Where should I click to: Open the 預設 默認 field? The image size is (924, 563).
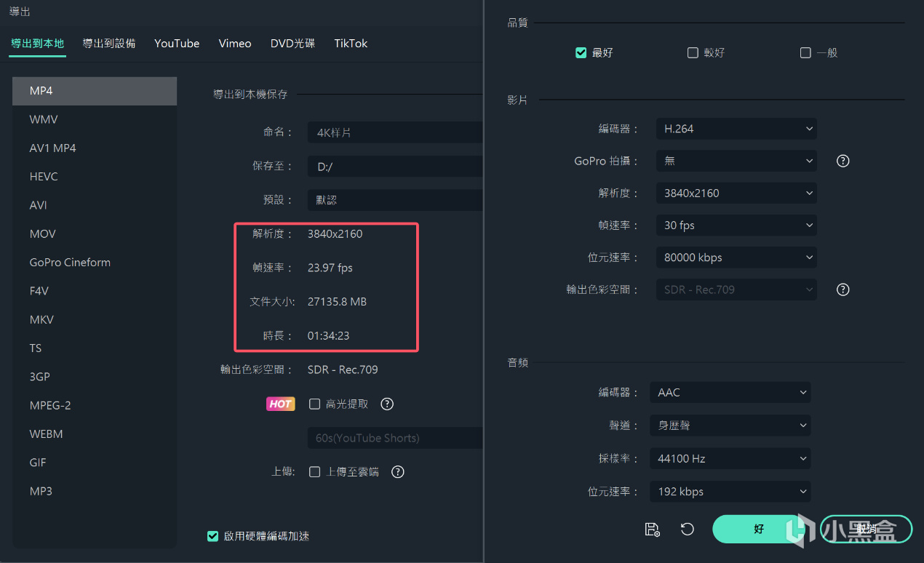pyautogui.click(x=395, y=200)
